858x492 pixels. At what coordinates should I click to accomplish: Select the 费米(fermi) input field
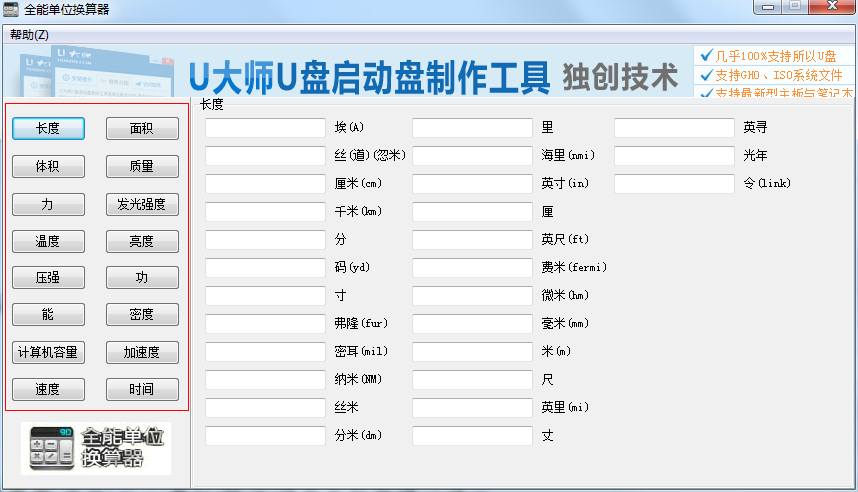pos(472,268)
